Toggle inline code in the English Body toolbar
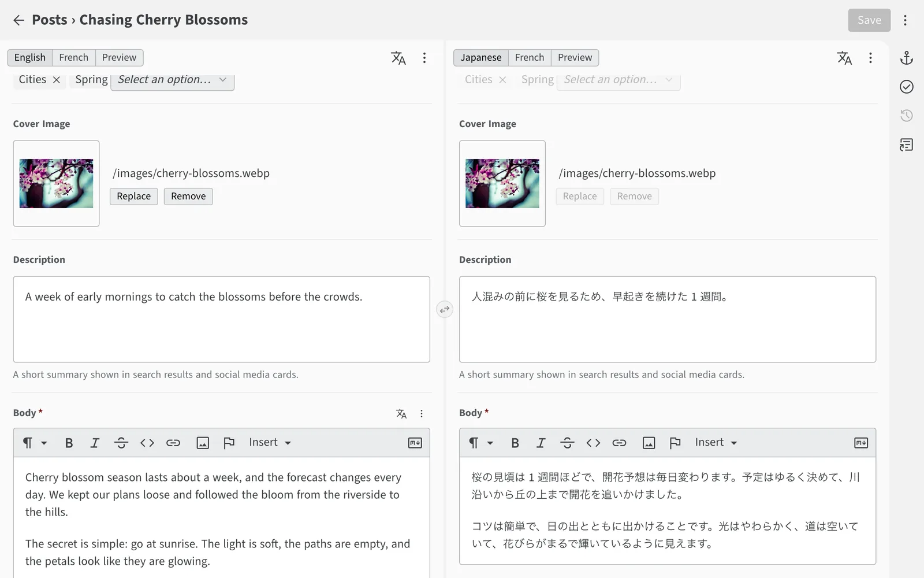The height and width of the screenshot is (578, 924). 147,443
